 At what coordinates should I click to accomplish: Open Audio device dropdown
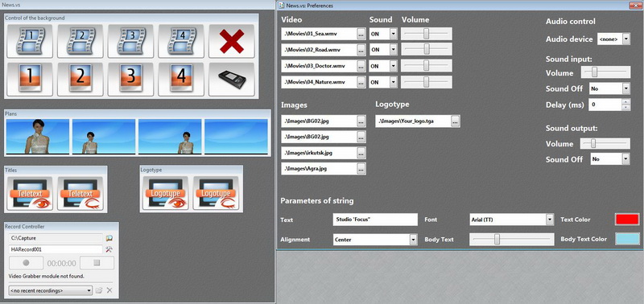click(613, 39)
